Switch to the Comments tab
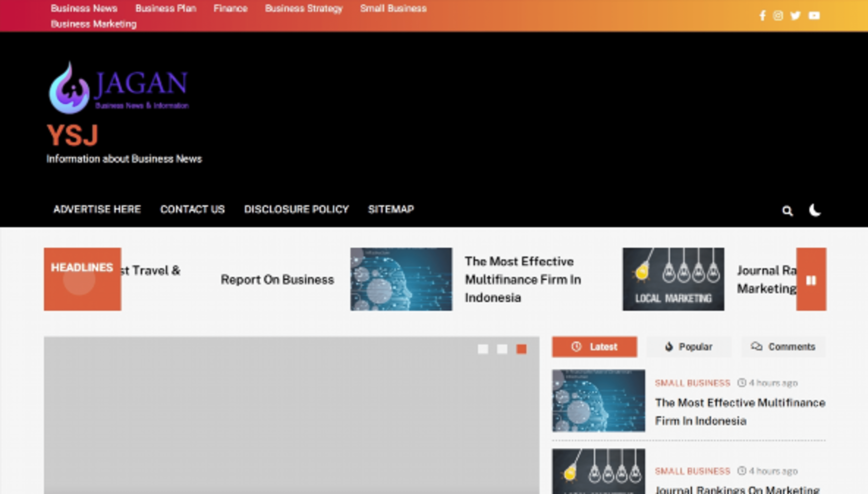 pyautogui.click(x=784, y=347)
